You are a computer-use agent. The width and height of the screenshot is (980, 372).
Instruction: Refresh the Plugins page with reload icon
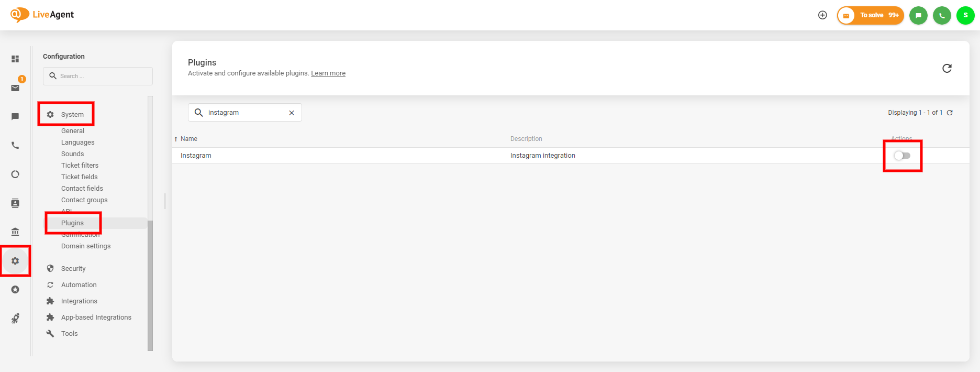946,69
